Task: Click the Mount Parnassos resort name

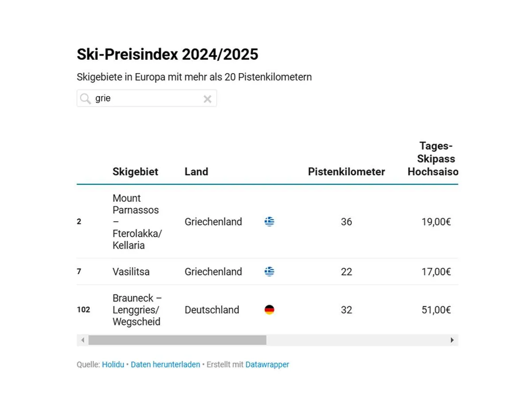Action: pyautogui.click(x=136, y=222)
